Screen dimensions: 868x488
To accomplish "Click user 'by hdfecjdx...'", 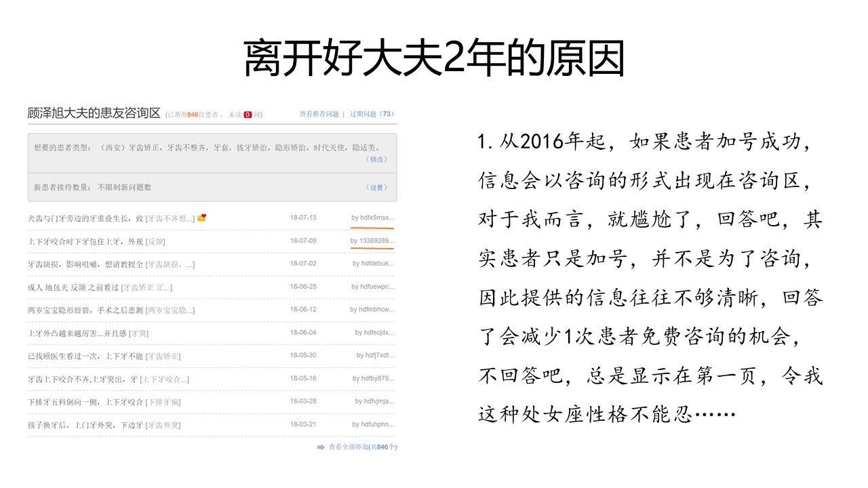I will [374, 332].
